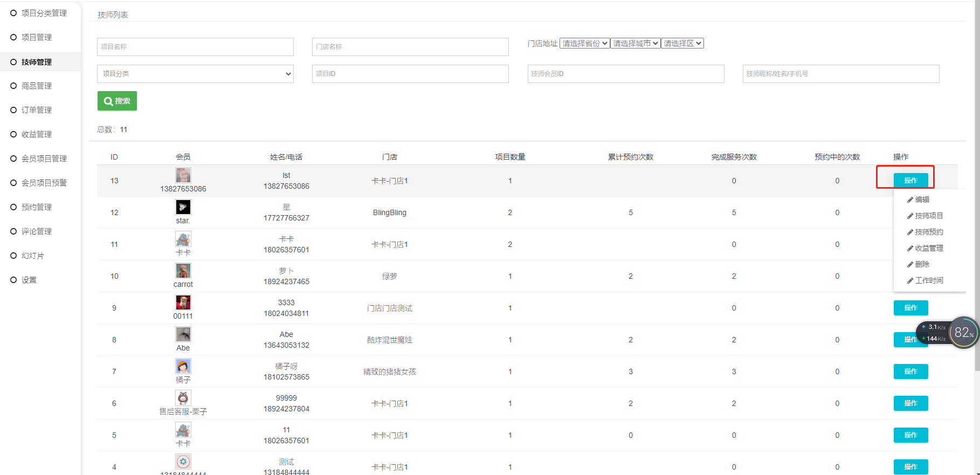Click phone number 18102573865
The height and width of the screenshot is (475, 980).
coord(286,377)
